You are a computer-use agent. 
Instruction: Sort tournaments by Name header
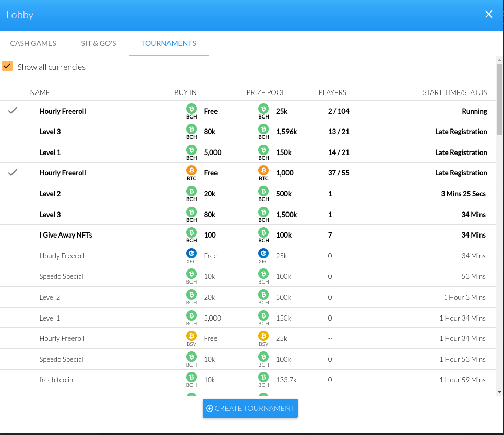tap(40, 92)
